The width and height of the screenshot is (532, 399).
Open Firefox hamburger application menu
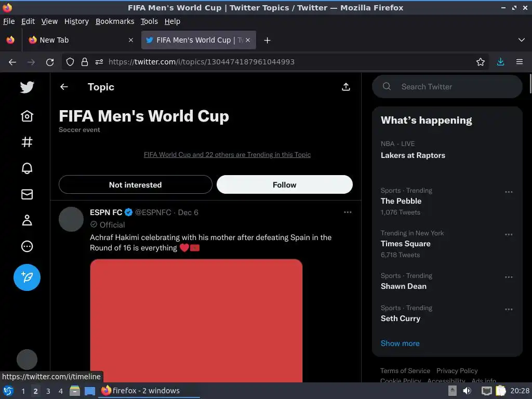pyautogui.click(x=520, y=62)
